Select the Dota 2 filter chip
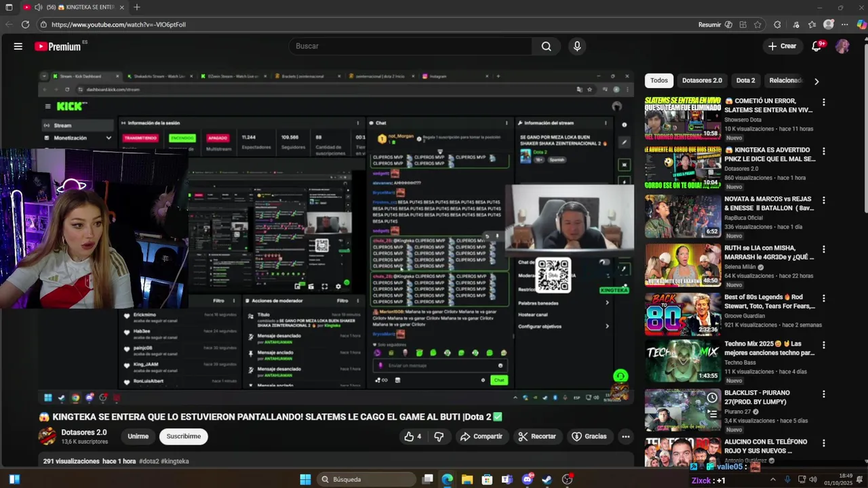 tap(745, 80)
